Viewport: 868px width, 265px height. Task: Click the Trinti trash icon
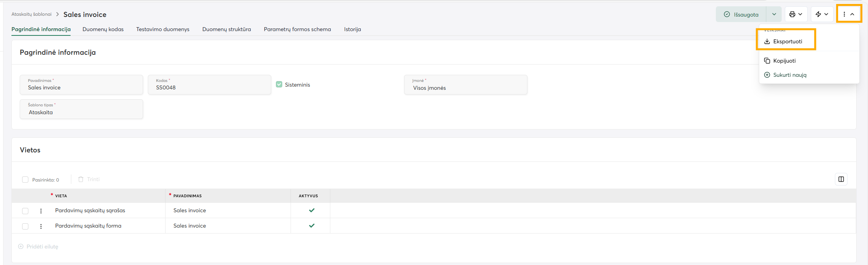[81, 179]
